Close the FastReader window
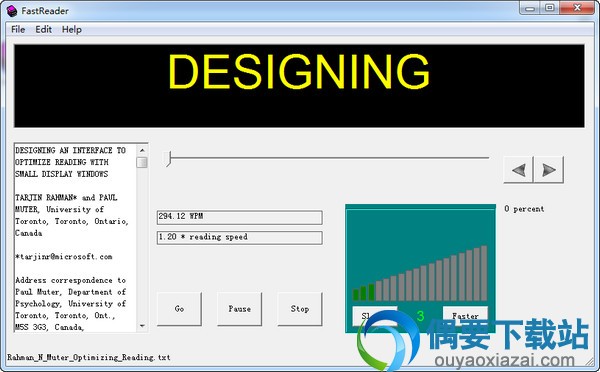The image size is (600, 372). point(577,8)
